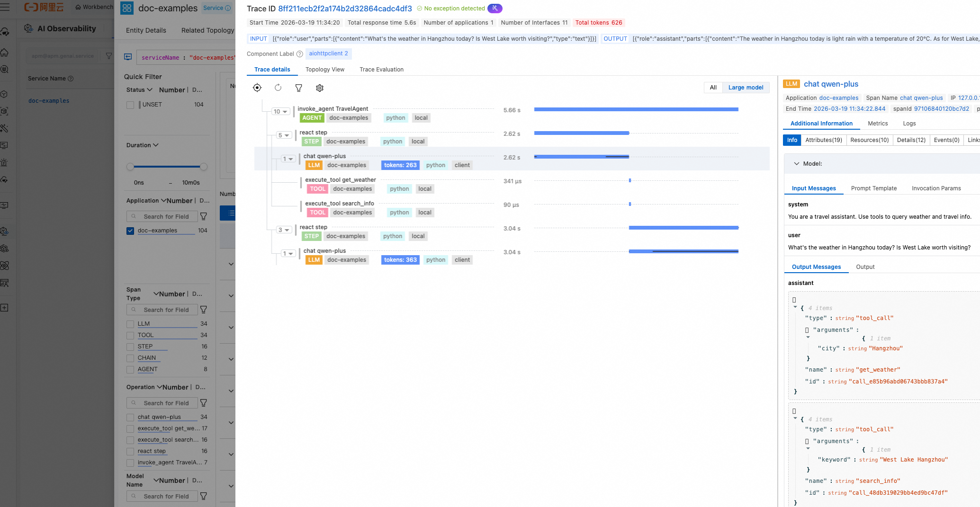This screenshot has height=507, width=980.
Task: Collapse the query panel toggle icon
Action: 128,57
